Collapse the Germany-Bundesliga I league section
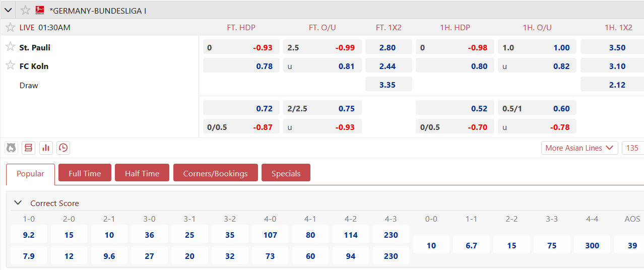 coord(9,10)
